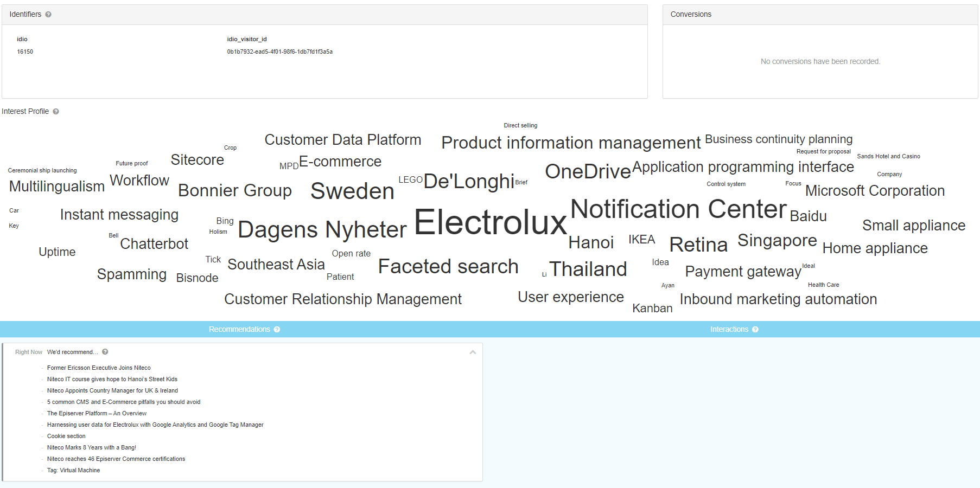
Task: Click Microsoft Corporation in word cloud
Action: coord(875,191)
